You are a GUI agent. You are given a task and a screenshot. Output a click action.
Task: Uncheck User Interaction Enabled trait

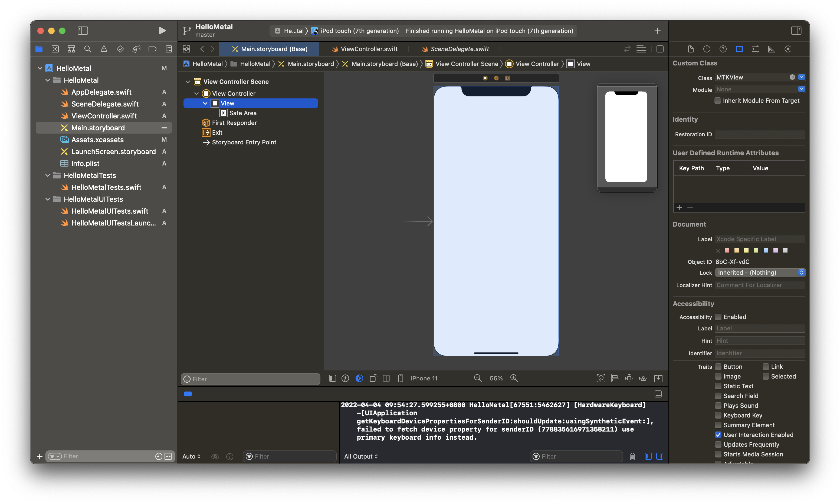718,435
